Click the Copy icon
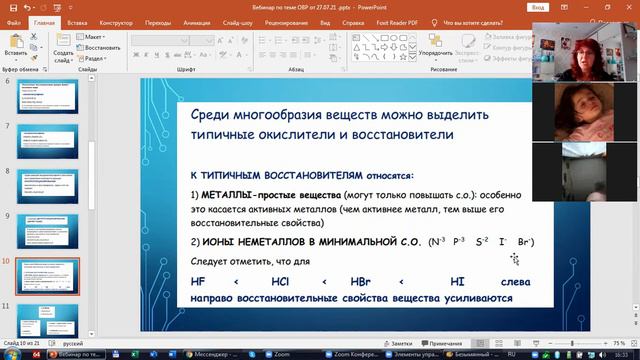 33,47
